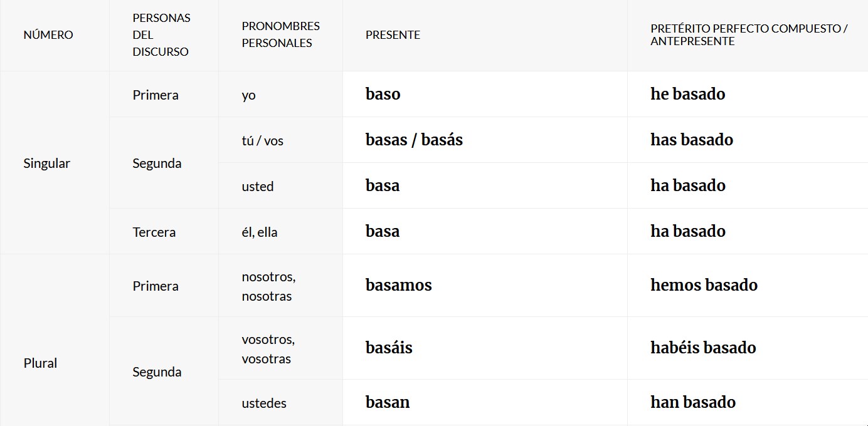Screen dimensions: 868x426
Task: Select the word 'baso'
Action: click(x=383, y=94)
